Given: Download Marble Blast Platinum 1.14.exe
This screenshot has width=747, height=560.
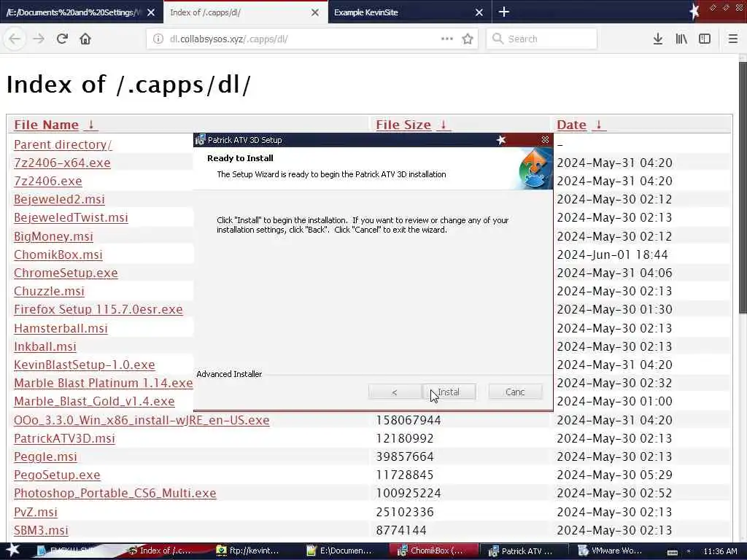Looking at the screenshot, I should tap(104, 384).
